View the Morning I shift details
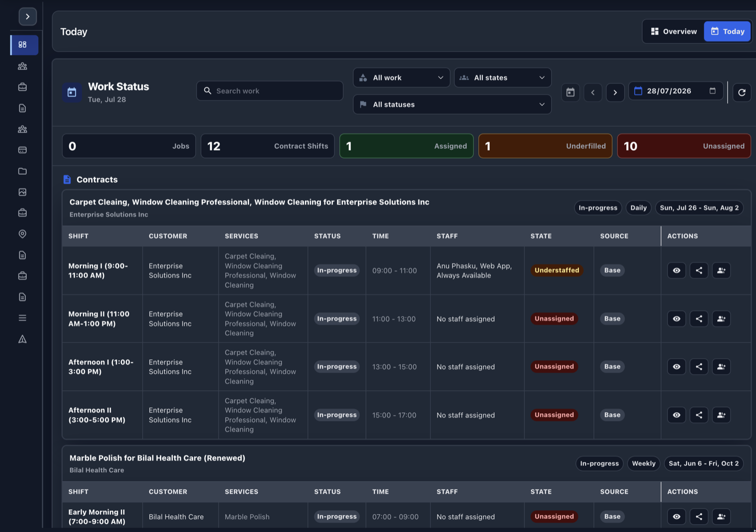The image size is (756, 532). click(677, 270)
